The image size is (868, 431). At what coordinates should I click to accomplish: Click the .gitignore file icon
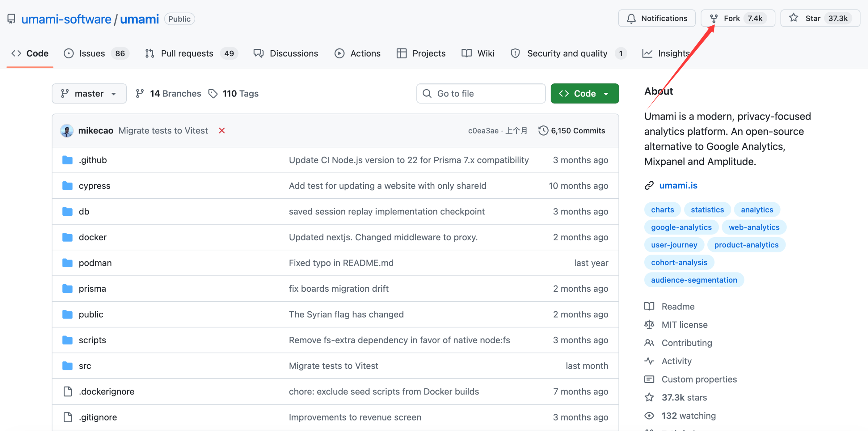[68, 417]
